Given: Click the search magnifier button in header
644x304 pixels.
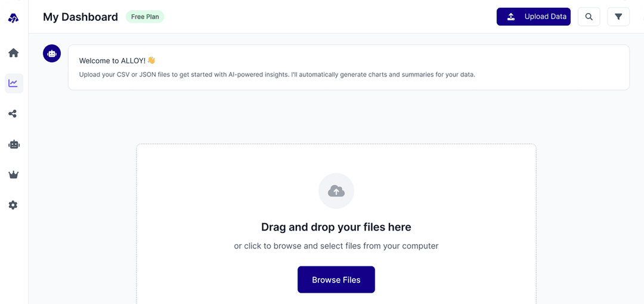Looking at the screenshot, I should coord(589,17).
